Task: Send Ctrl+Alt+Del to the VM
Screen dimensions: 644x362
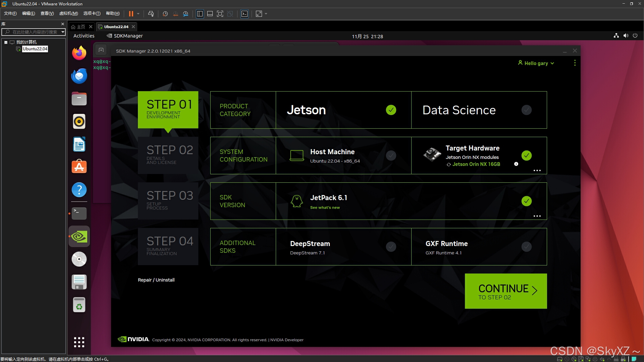Action: coord(151,14)
